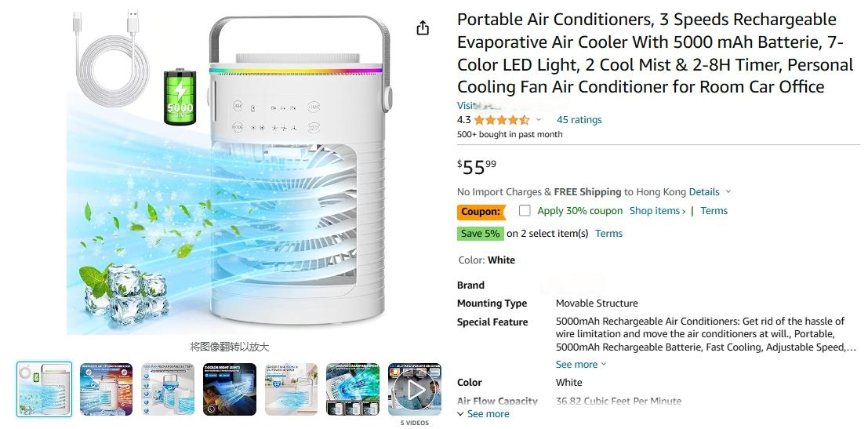
Task: Select the 7-color night light thumbnail
Action: pyautogui.click(x=230, y=390)
